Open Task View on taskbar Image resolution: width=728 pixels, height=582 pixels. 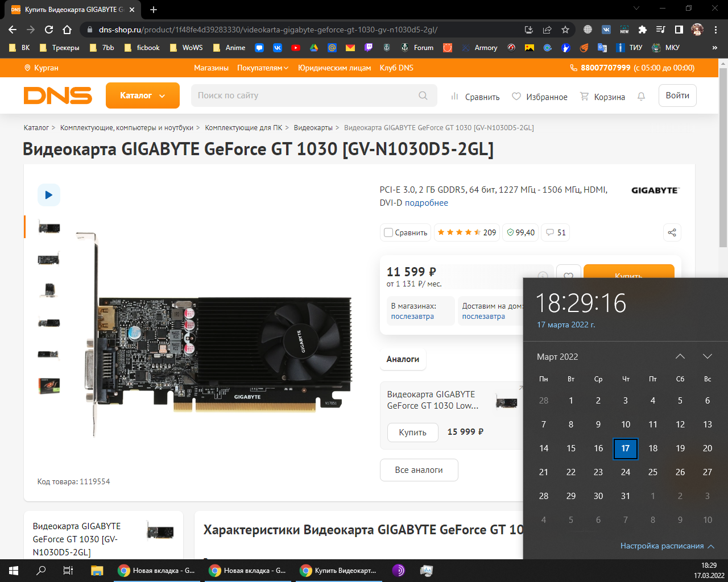tap(68, 571)
